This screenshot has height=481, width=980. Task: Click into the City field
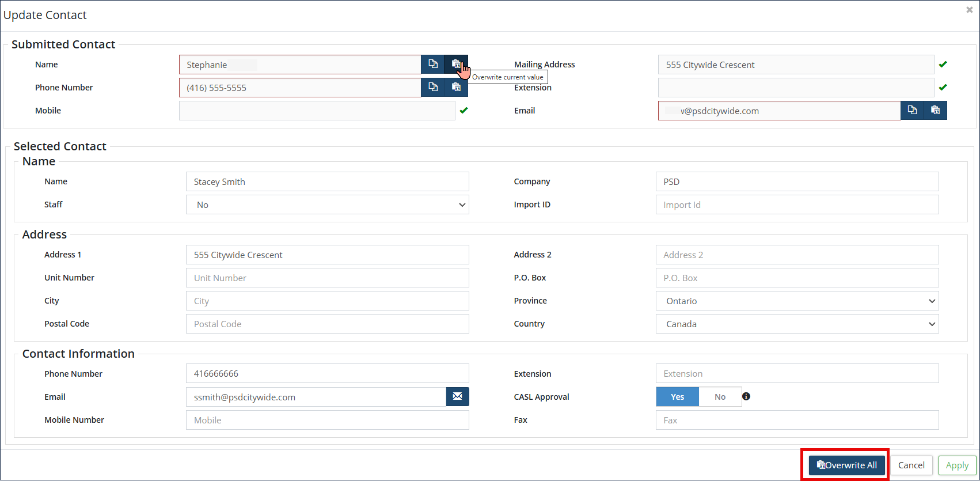tap(328, 301)
